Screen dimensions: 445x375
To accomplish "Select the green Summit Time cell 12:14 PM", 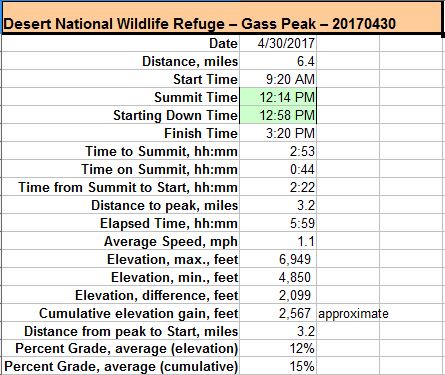I will [x=278, y=97].
